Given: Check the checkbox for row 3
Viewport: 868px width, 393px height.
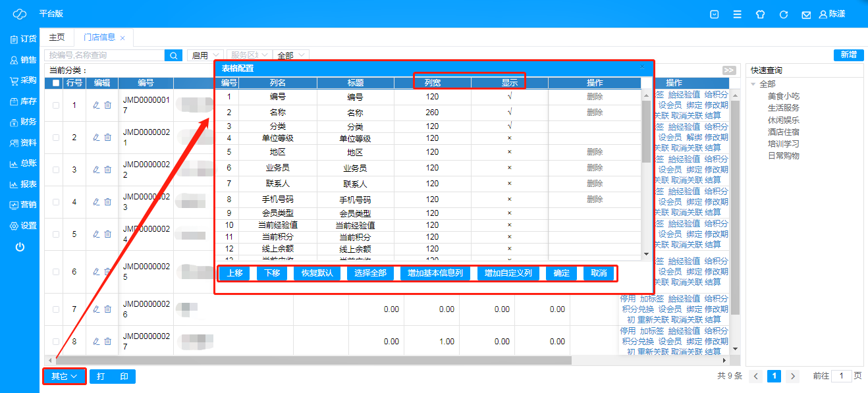Looking at the screenshot, I should click(55, 170).
